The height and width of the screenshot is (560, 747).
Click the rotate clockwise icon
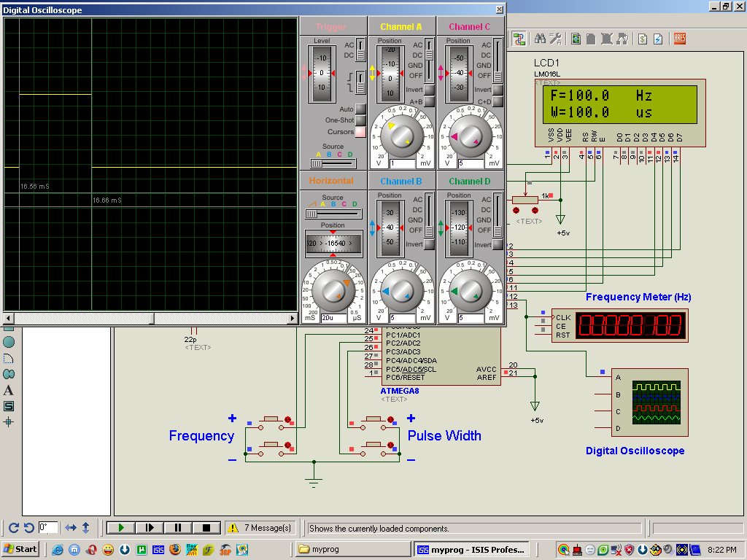(x=13, y=527)
